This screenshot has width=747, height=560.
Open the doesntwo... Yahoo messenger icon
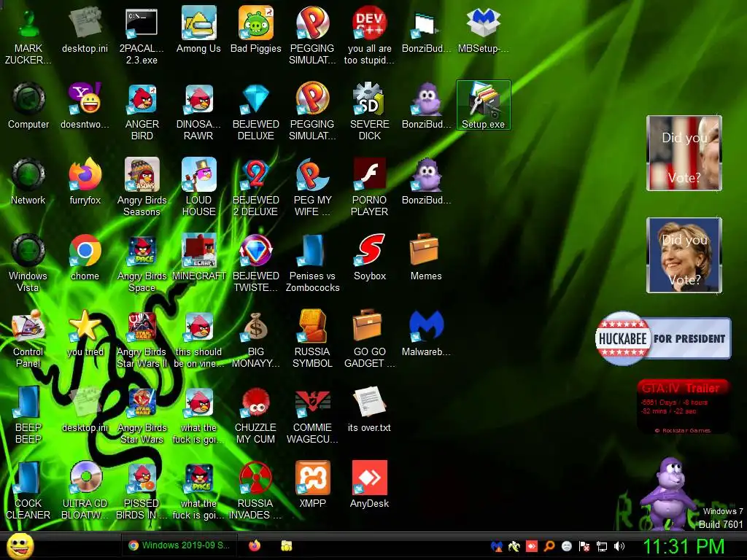point(85,105)
